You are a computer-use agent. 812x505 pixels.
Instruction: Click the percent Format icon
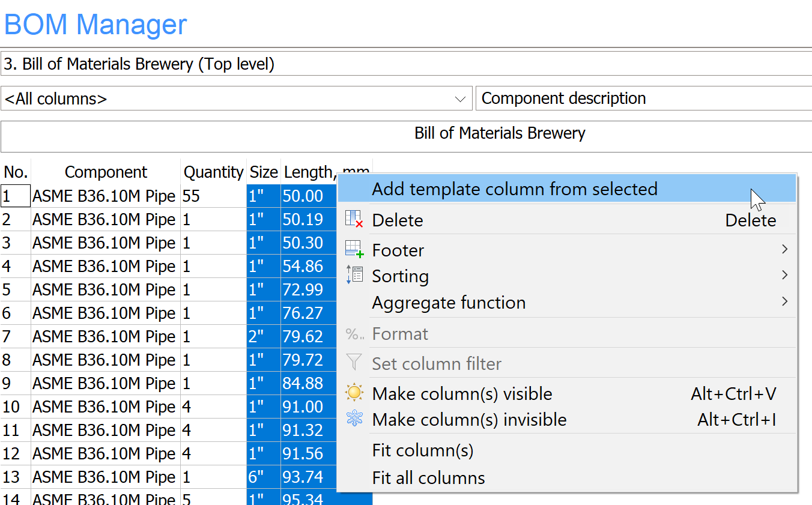pyautogui.click(x=354, y=334)
